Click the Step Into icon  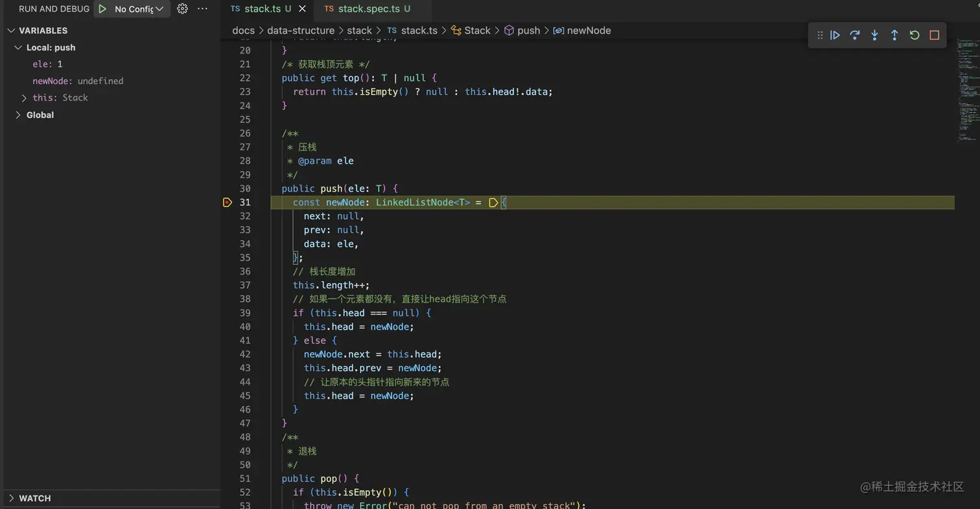(874, 35)
